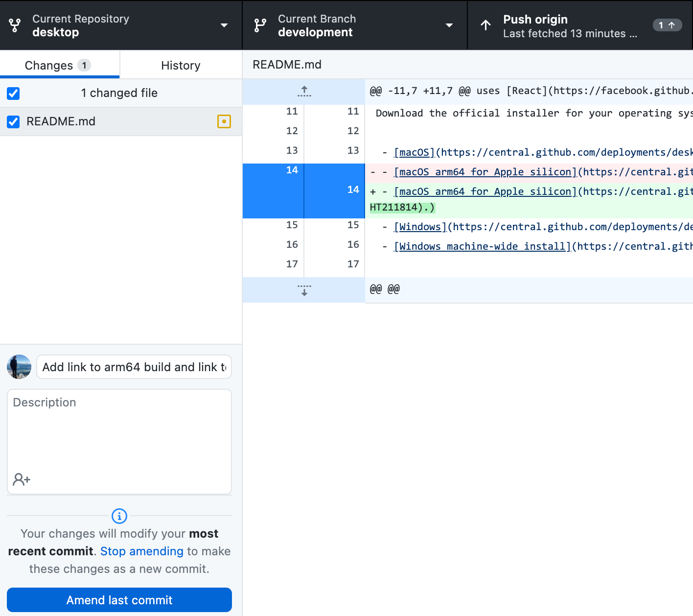Viewport: 693px width, 616px height.
Task: Click the Push origin button
Action: pyautogui.click(x=580, y=25)
